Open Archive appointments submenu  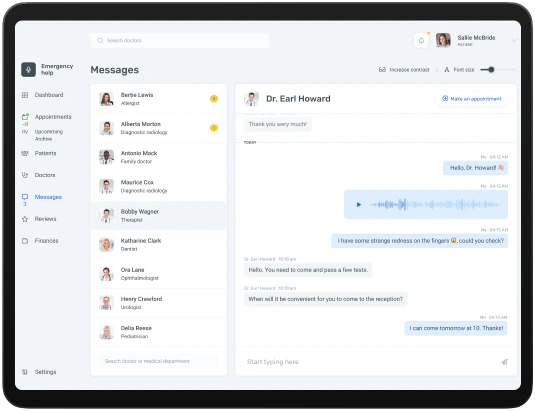(x=43, y=139)
